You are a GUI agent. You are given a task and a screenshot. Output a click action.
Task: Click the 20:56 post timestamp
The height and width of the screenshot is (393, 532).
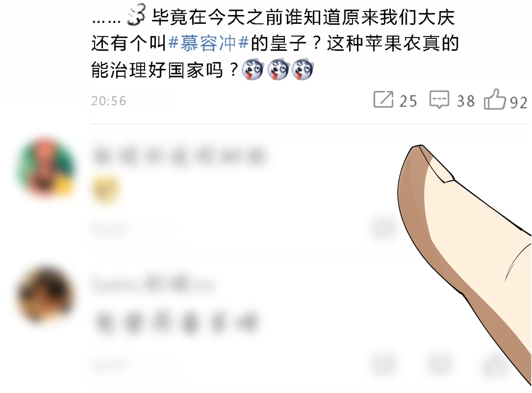point(109,101)
